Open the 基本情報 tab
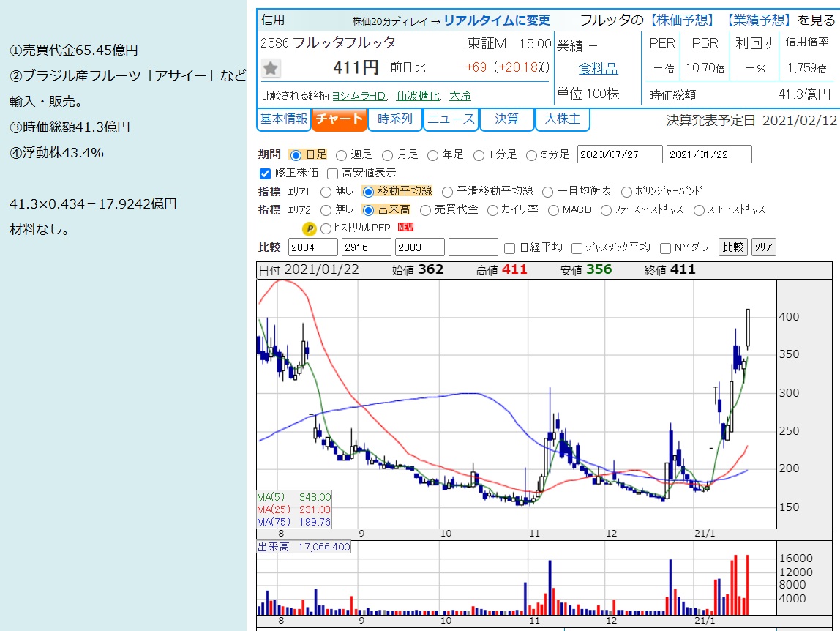Viewport: 840px width, 631px height. [284, 119]
